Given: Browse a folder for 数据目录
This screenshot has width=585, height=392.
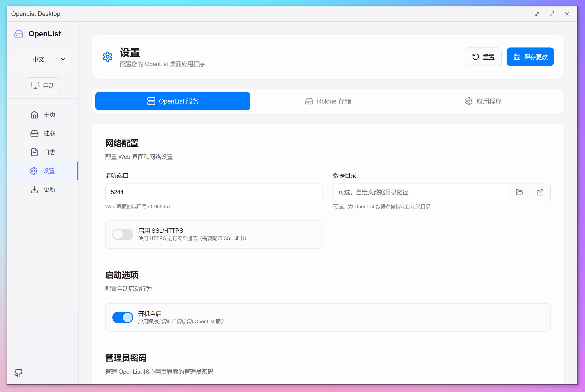Looking at the screenshot, I should pos(519,192).
